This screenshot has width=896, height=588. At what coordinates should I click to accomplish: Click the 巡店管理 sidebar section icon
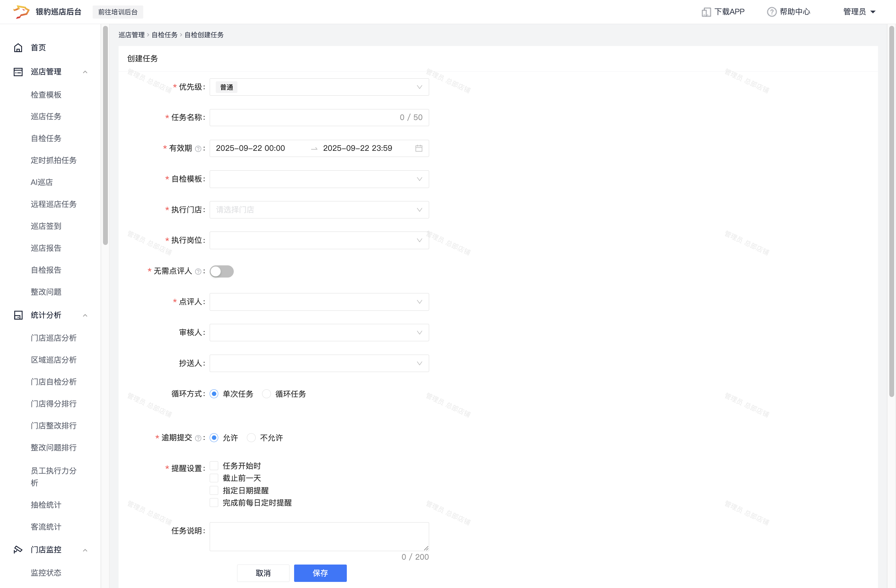pos(18,72)
